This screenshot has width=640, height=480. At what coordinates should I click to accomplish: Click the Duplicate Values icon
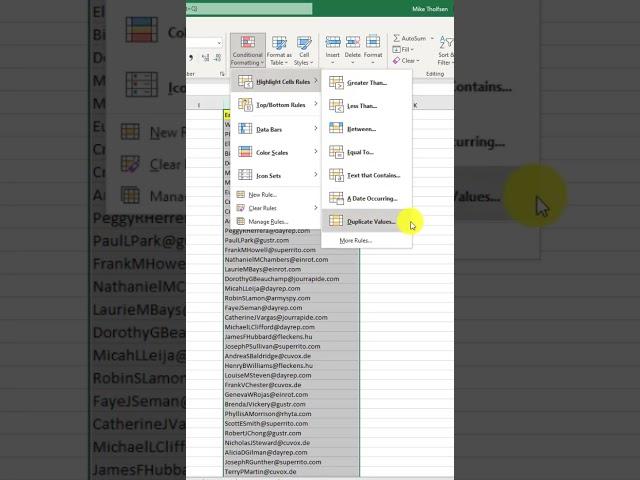point(336,221)
